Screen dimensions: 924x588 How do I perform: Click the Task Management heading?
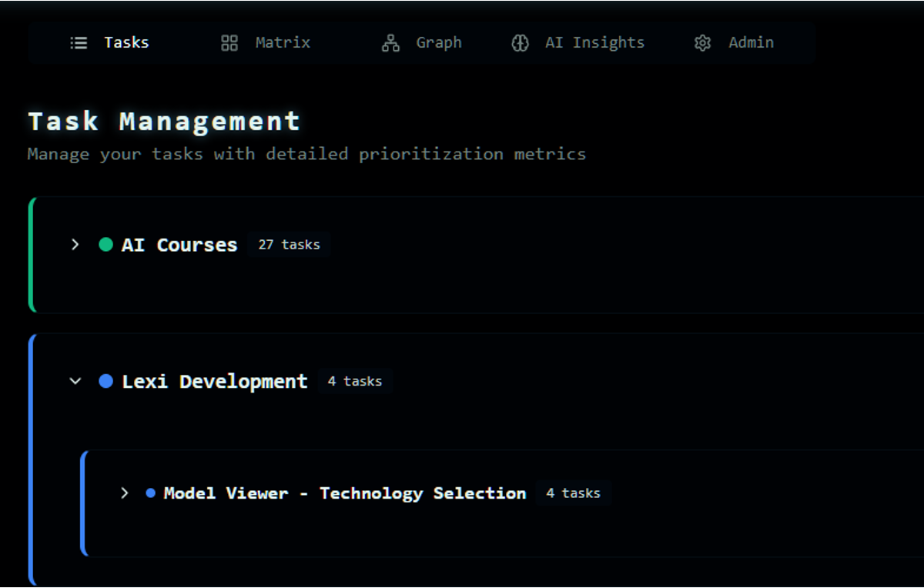pyautogui.click(x=164, y=121)
